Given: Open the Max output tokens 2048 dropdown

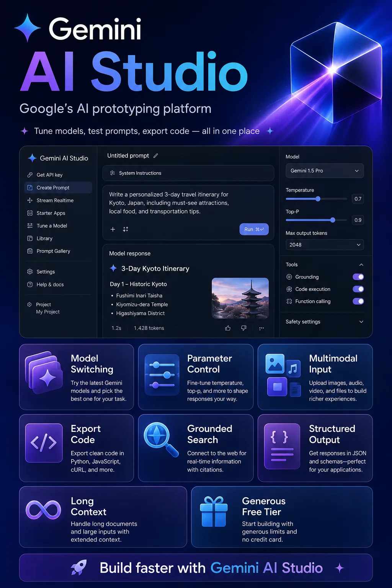Looking at the screenshot, I should coord(325,245).
